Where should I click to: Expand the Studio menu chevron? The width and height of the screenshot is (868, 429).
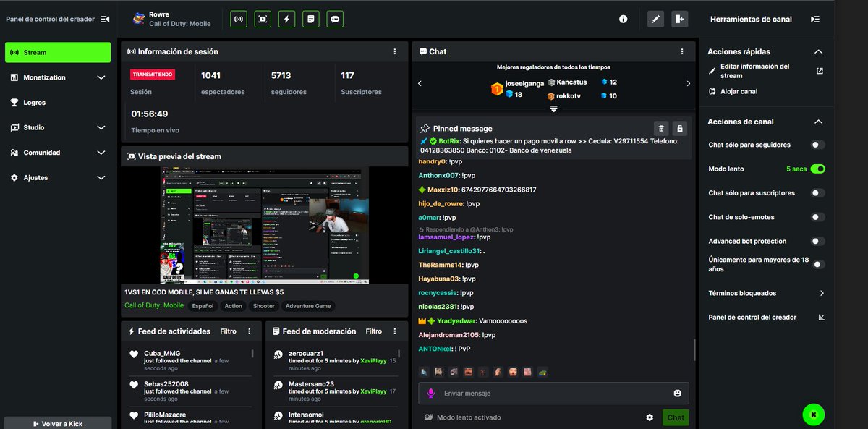click(x=101, y=127)
